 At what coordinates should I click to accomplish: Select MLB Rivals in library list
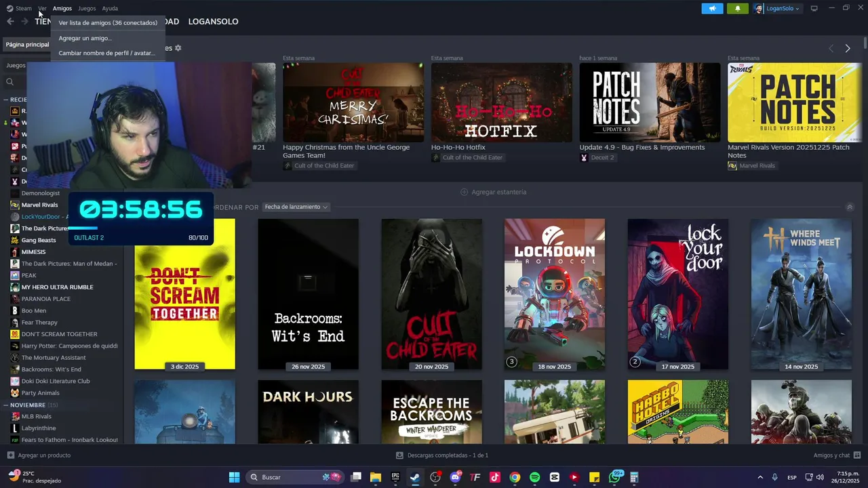37,416
